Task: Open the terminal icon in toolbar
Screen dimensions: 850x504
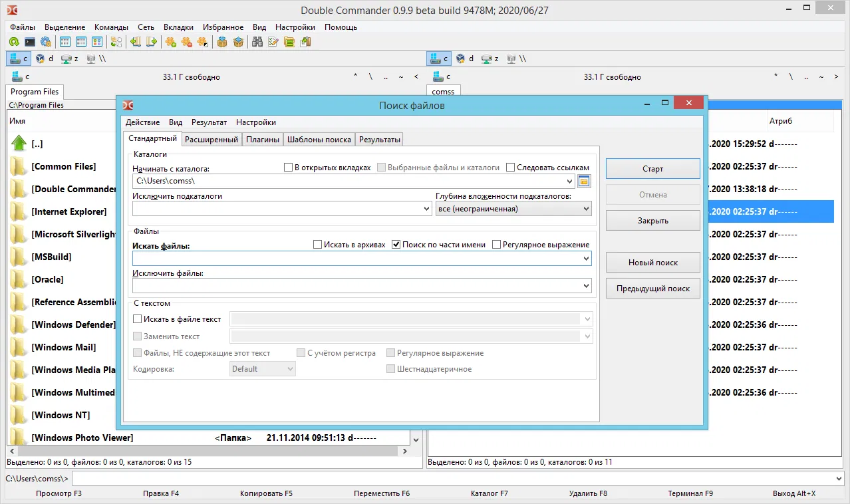Action: (x=30, y=42)
